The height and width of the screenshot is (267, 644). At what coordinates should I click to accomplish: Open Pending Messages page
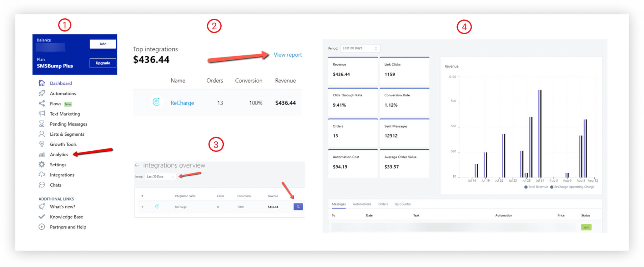coord(68,124)
